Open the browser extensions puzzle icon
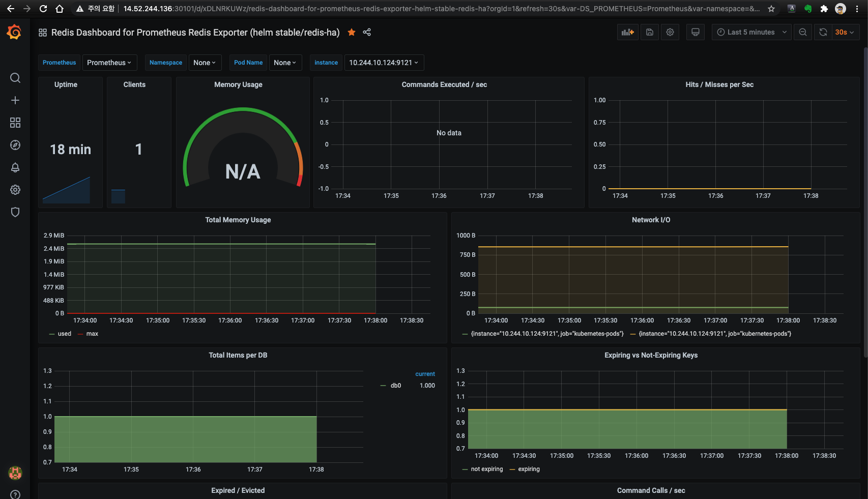The height and width of the screenshot is (499, 868). click(824, 9)
